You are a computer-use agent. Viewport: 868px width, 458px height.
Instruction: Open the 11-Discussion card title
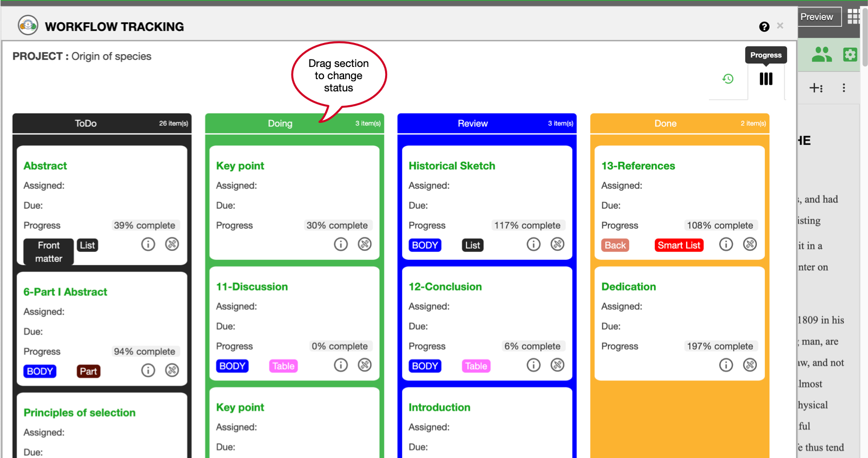[x=252, y=287]
